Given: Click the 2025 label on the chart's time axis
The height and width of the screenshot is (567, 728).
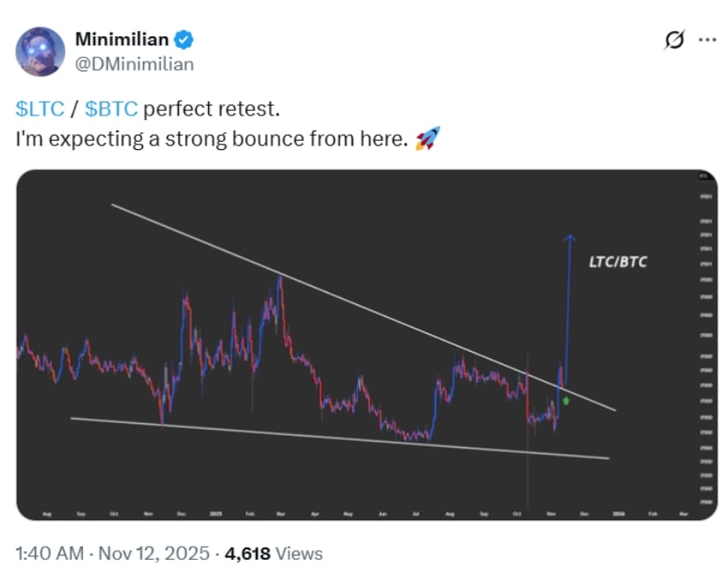Looking at the screenshot, I should coord(214,512).
